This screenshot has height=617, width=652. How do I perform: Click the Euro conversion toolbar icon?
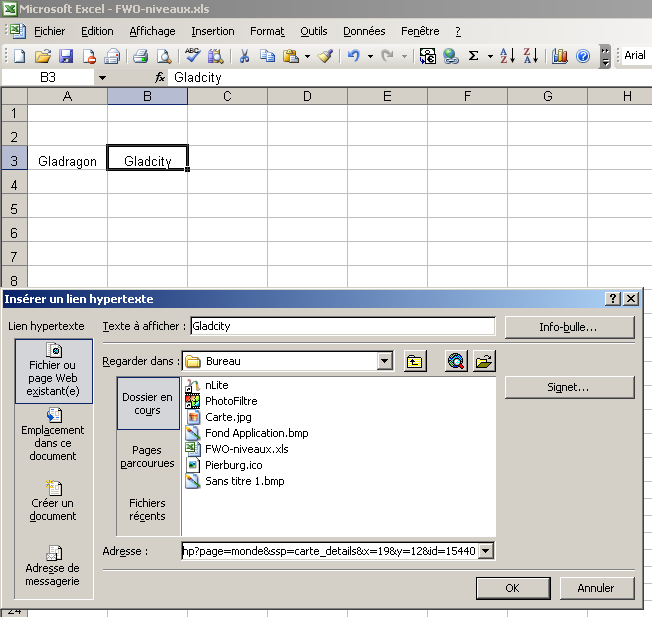tap(427, 56)
